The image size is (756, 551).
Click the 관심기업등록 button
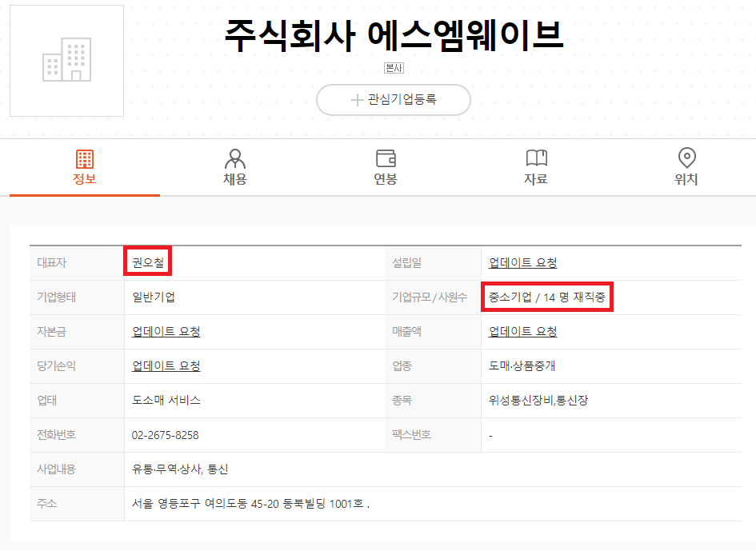pos(394,100)
